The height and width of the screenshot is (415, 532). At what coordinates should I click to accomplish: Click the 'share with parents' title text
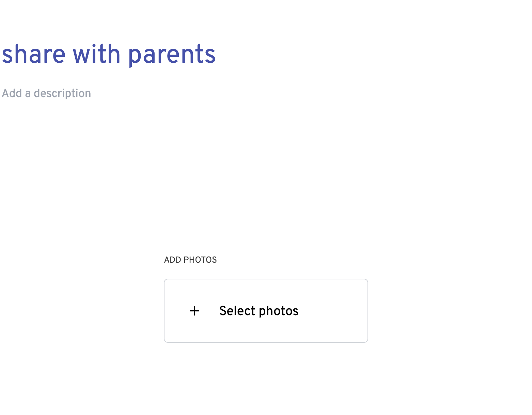pos(109,55)
